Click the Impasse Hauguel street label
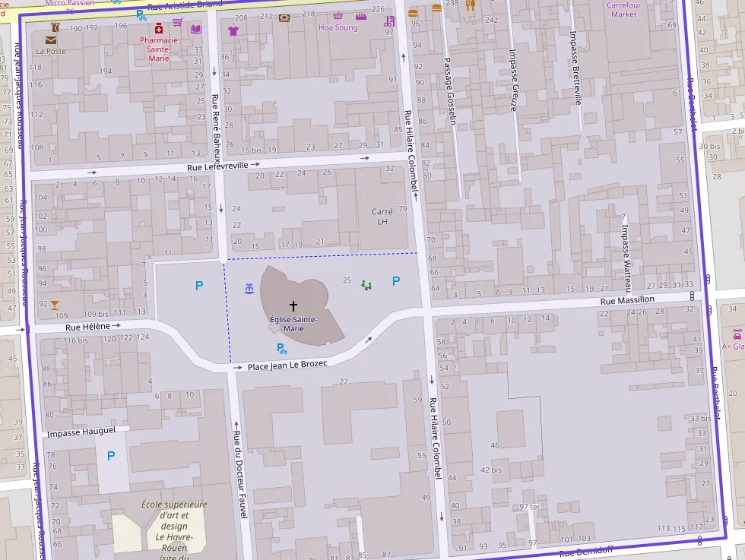Image resolution: width=745 pixels, height=560 pixels. click(x=81, y=431)
